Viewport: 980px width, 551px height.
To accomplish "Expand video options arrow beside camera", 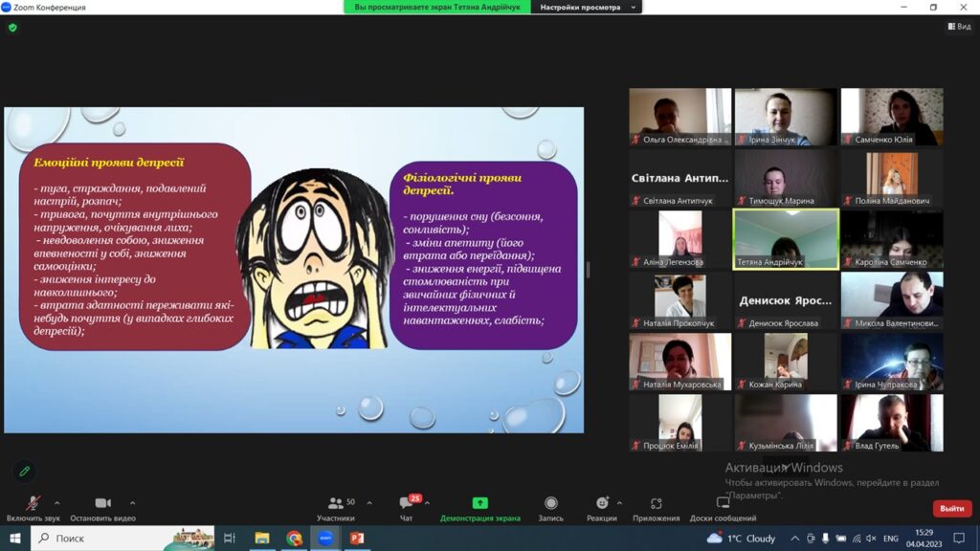I will pos(132,502).
